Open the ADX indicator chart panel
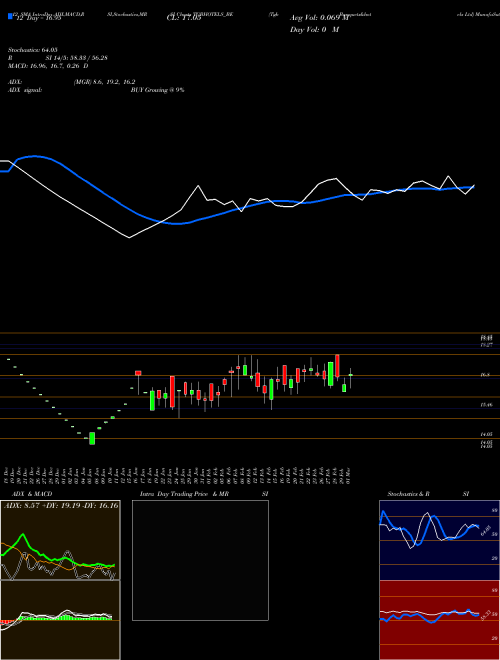The height and width of the screenshot is (660, 500). click(x=60, y=540)
